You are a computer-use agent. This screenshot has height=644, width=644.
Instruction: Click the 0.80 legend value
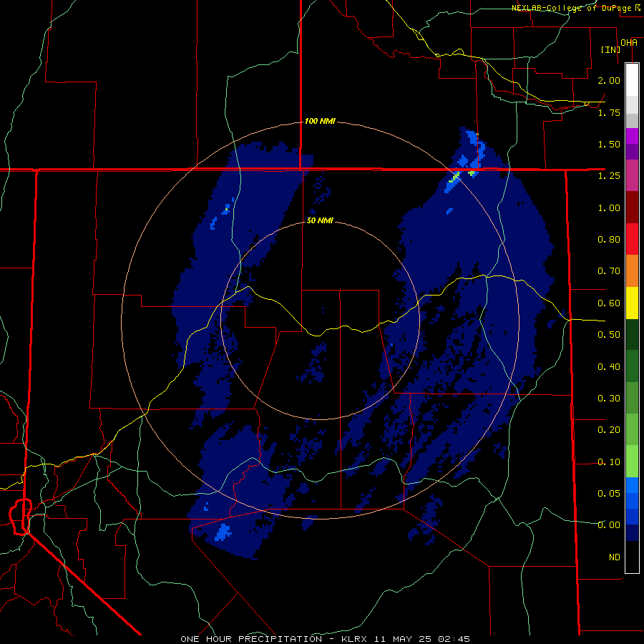[609, 240]
